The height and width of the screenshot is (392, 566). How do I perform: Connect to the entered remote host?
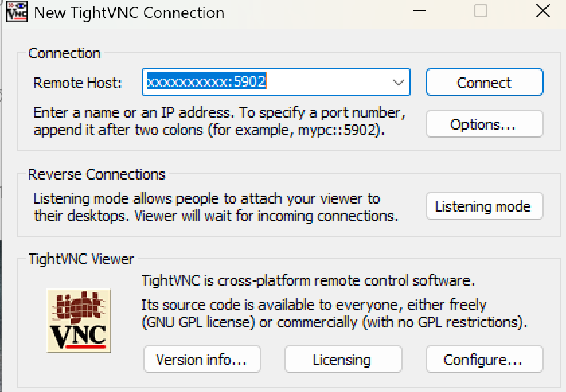click(x=484, y=82)
